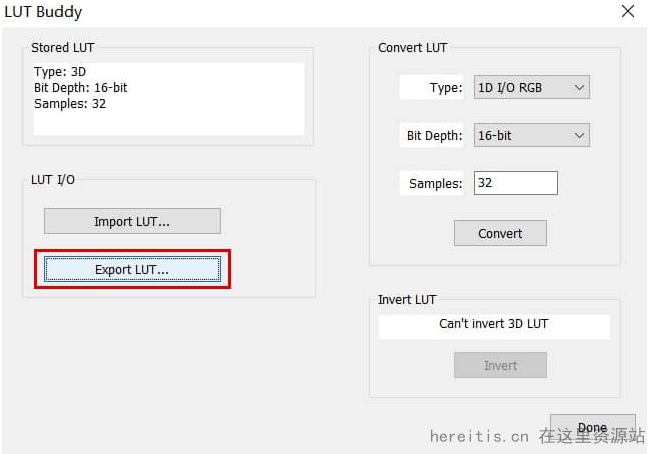Click the 'Can't invert 3D LUT' message

[494, 324]
